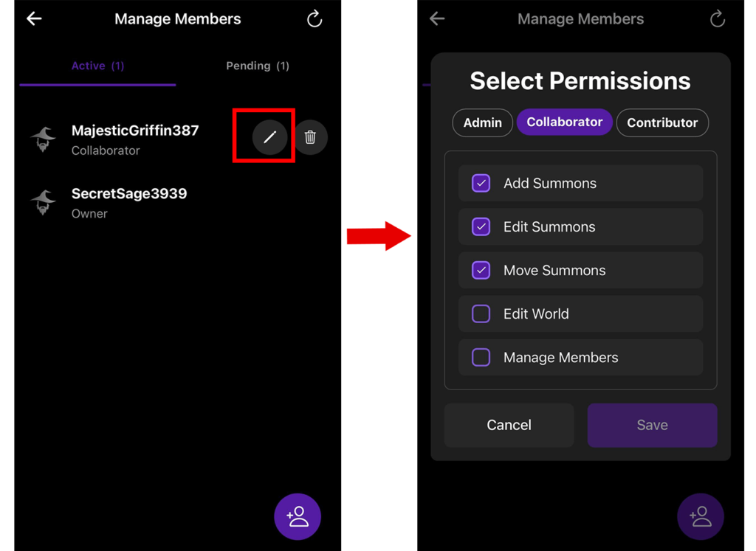Select the Contributor role preset

tap(662, 122)
